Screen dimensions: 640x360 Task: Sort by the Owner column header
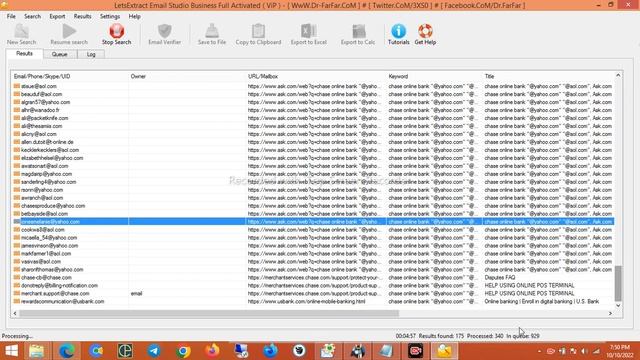coord(187,76)
